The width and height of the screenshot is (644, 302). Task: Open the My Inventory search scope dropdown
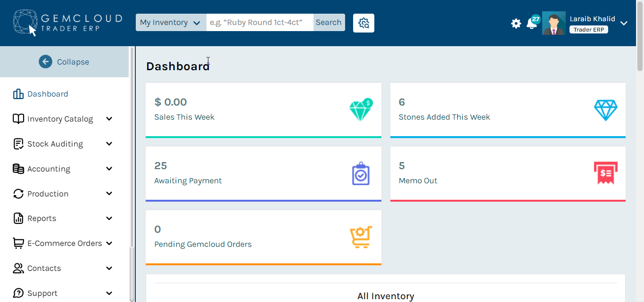click(171, 23)
